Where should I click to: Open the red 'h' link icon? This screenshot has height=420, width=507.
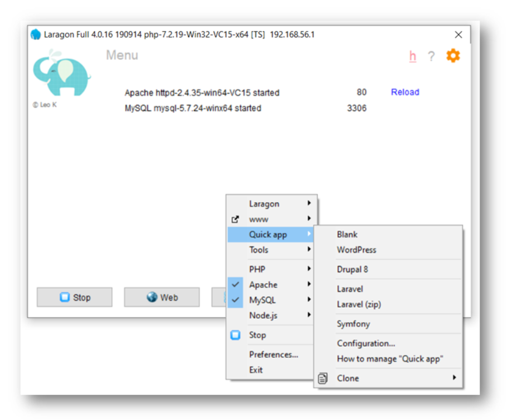(x=413, y=56)
